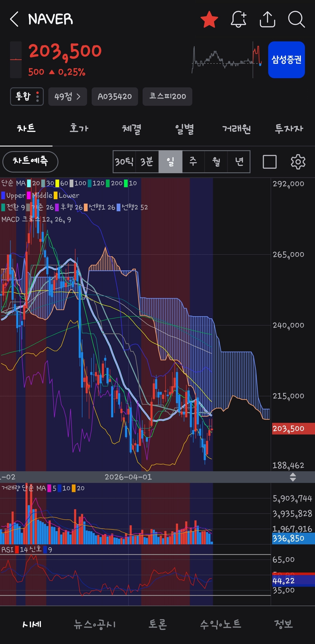315x644 pixels.
Task: Adjust chart height with the up-down arrows
Action: point(293,477)
